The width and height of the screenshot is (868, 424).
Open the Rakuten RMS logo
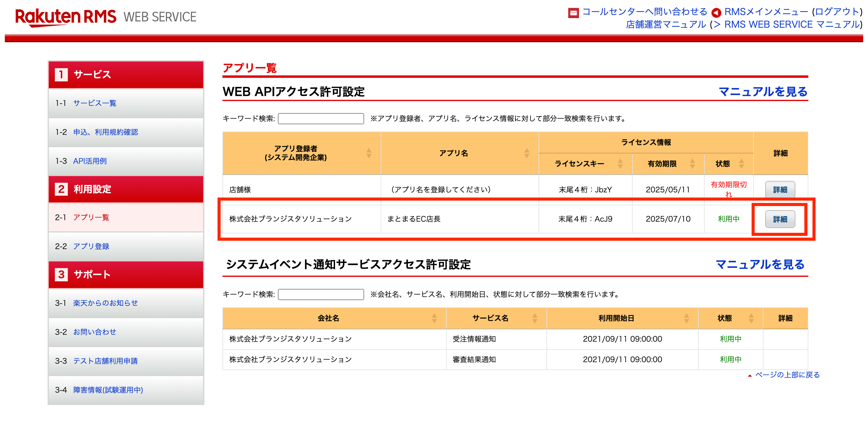(x=66, y=17)
